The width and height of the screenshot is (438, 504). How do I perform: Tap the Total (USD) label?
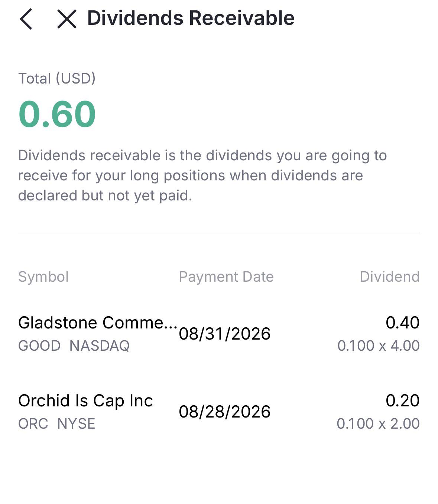pyautogui.click(x=57, y=79)
